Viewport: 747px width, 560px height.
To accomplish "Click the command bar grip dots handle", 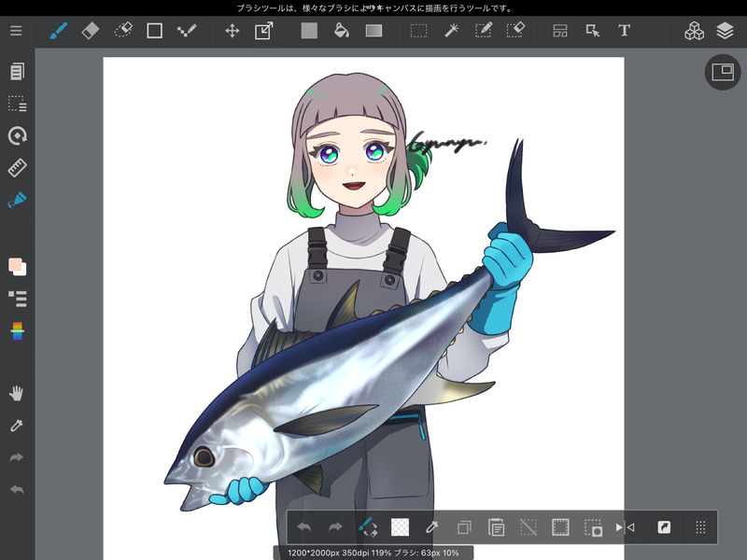I will click(x=700, y=527).
